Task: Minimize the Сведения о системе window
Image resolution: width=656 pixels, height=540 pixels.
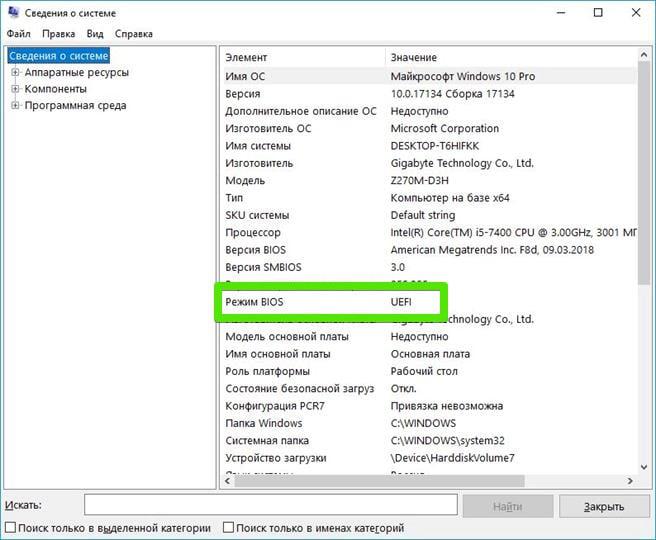Action: pyautogui.click(x=561, y=13)
